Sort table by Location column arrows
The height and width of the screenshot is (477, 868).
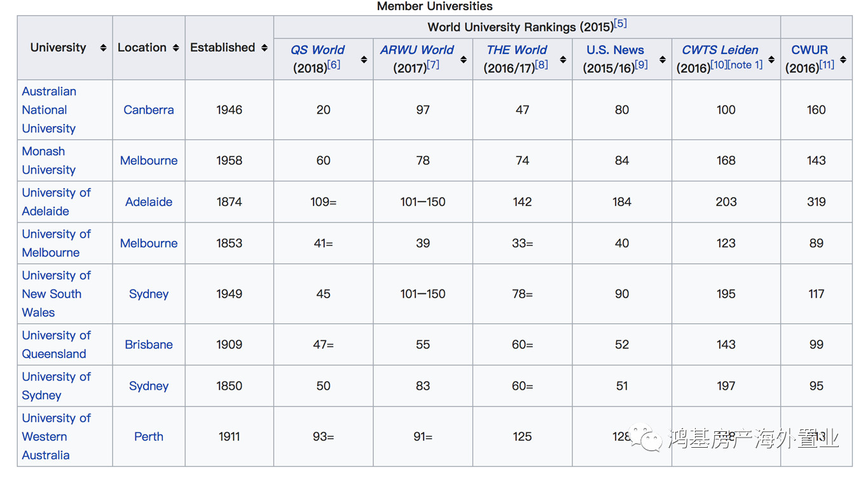click(x=176, y=48)
